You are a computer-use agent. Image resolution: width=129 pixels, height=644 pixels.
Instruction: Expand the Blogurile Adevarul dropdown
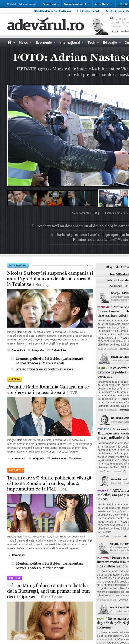[76, 4]
